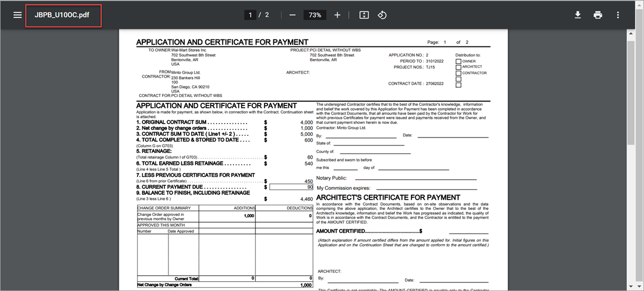Click the zoom out minus icon
Image resolution: width=644 pixels, height=291 pixels.
pyautogui.click(x=292, y=15)
